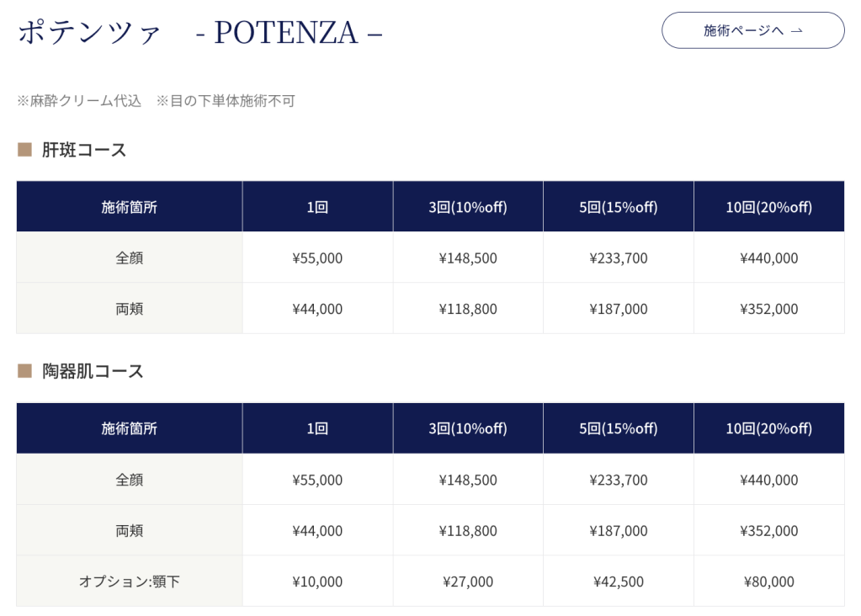Click 3回(10%off) header in 陶器肌コース table
The width and height of the screenshot is (861, 616).
[x=467, y=428]
